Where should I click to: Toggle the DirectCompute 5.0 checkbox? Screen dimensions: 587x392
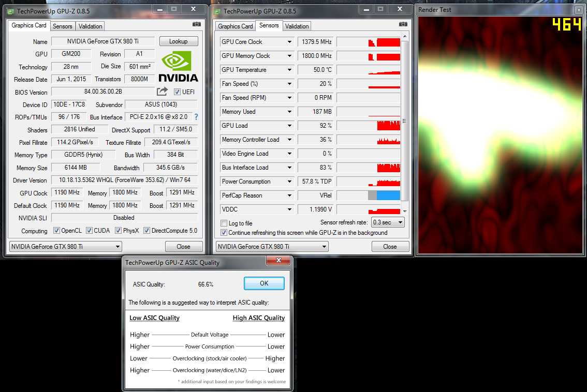click(x=147, y=231)
